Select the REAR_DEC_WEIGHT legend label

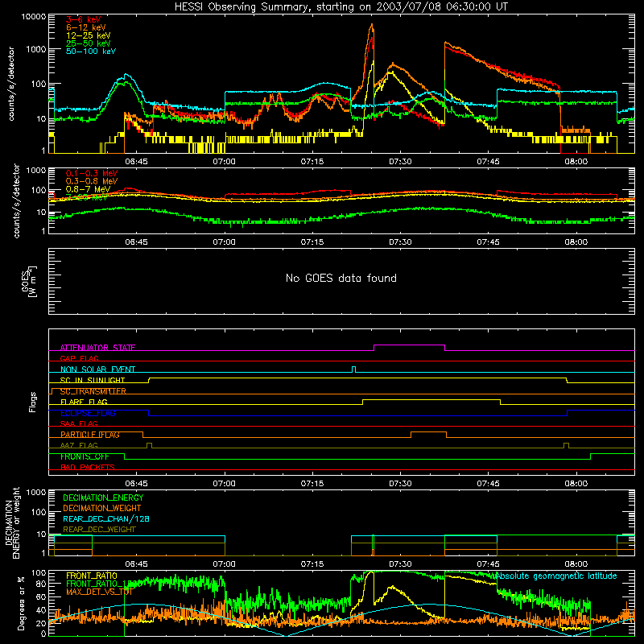(99, 530)
